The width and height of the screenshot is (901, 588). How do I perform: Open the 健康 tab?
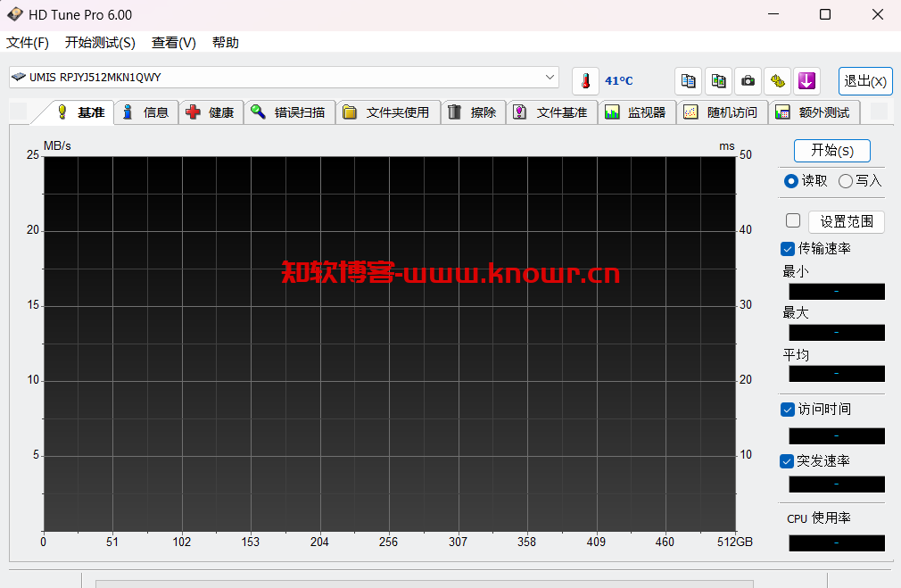click(211, 112)
